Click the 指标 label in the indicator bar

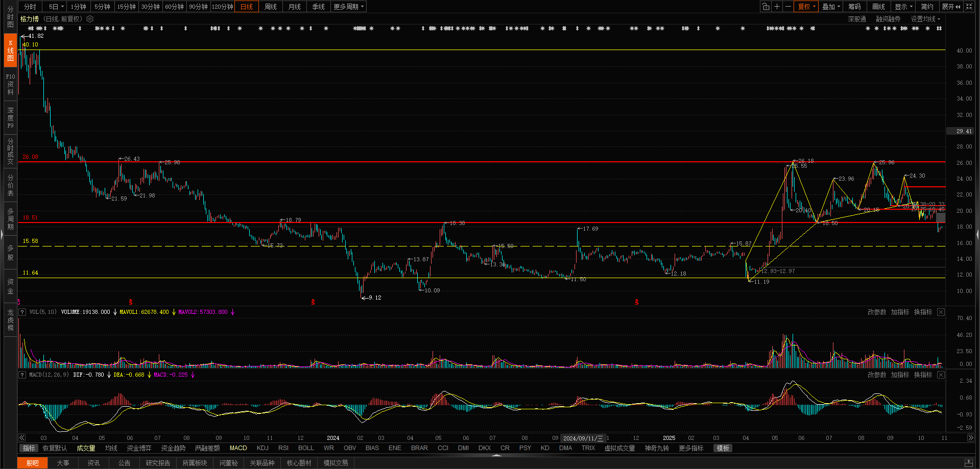point(29,448)
